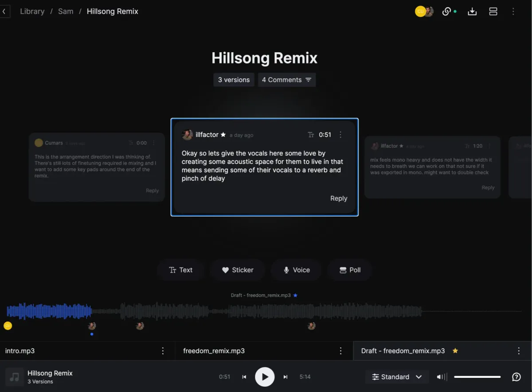Open options on the Cumars 0:00 comment

click(154, 143)
